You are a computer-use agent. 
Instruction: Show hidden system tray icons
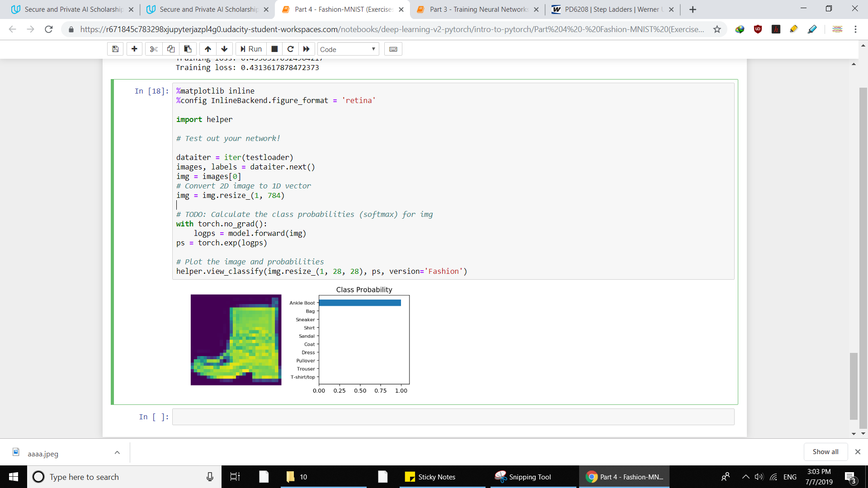746,477
